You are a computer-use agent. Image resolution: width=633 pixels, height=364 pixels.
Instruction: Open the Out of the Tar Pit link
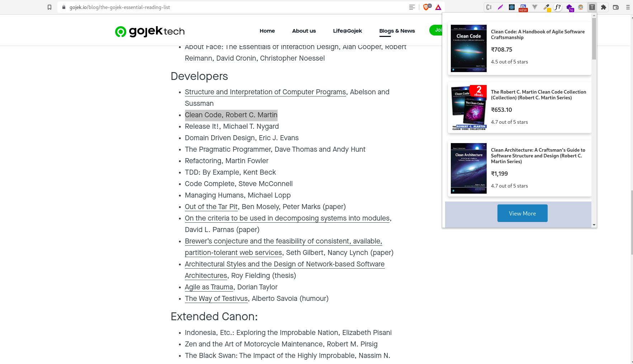tap(211, 207)
